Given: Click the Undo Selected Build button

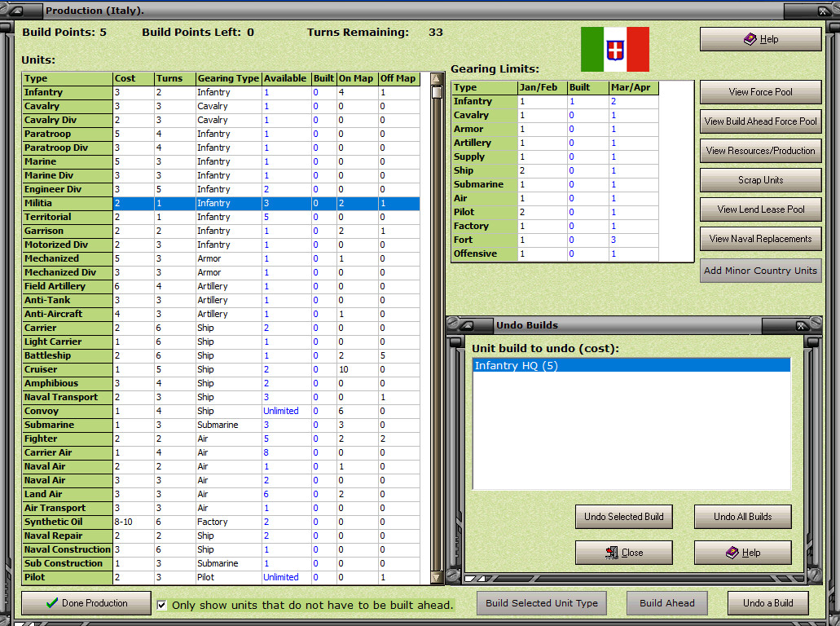Looking at the screenshot, I should pos(623,516).
